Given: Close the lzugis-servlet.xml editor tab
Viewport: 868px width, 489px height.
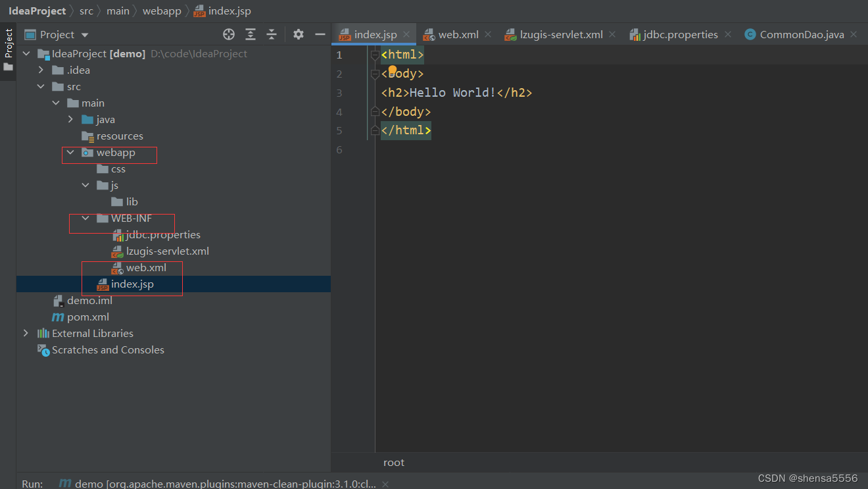Looking at the screenshot, I should pyautogui.click(x=613, y=34).
